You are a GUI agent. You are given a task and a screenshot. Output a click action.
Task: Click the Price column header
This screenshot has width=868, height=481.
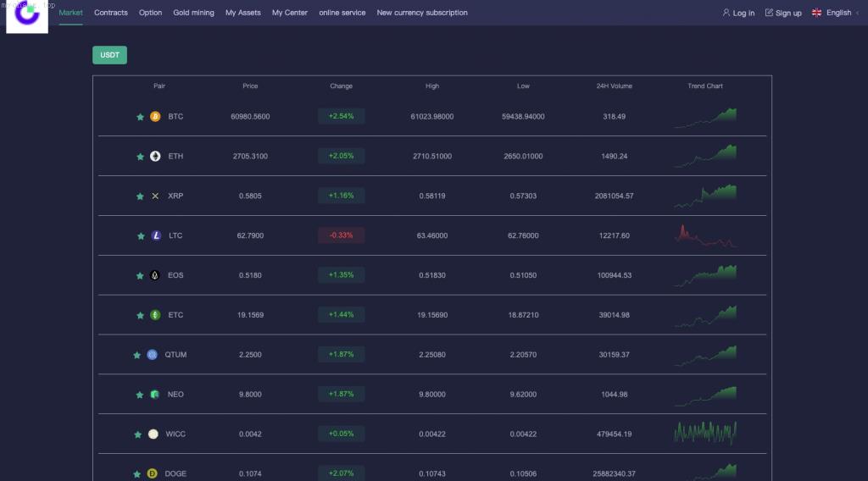[250, 86]
